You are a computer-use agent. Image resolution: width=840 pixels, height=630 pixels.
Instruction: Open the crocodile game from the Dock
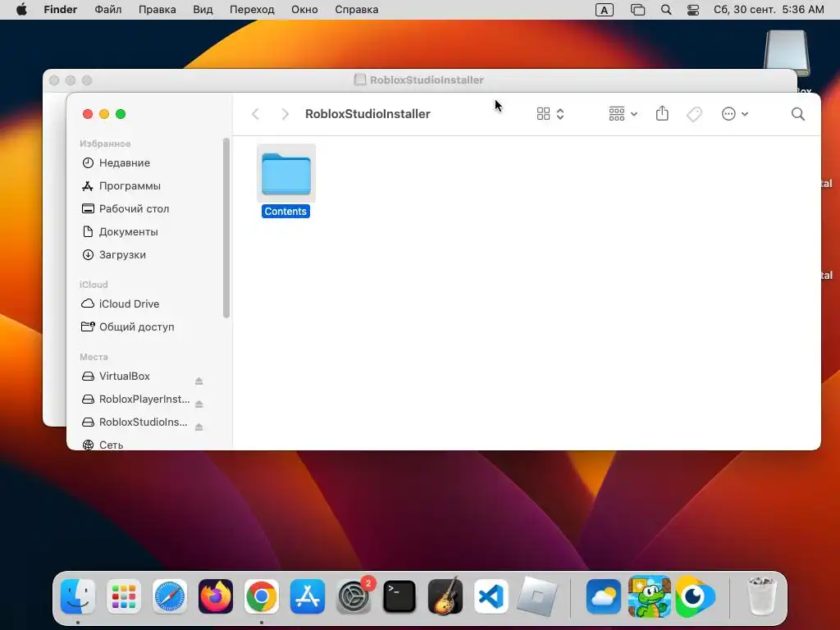(x=650, y=596)
